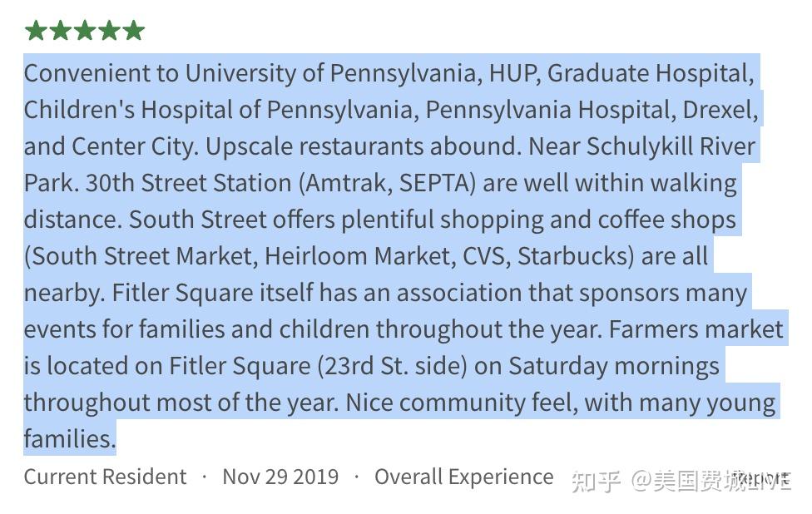Click the text Schulykill River
This screenshot has width=812, height=514.
pyautogui.click(x=671, y=146)
